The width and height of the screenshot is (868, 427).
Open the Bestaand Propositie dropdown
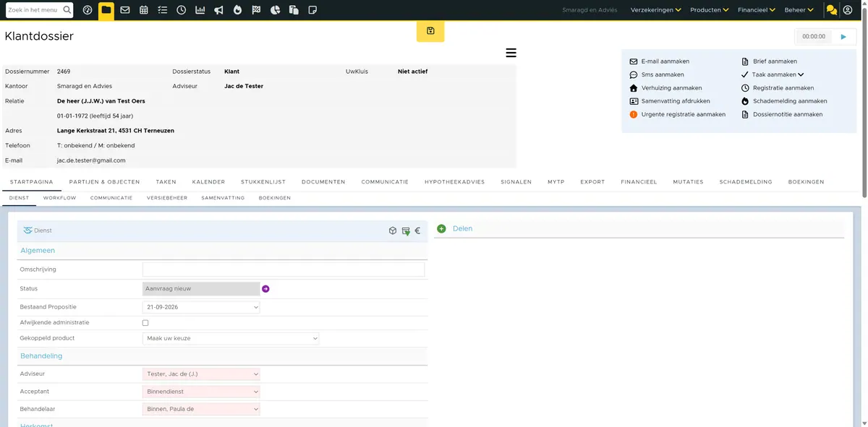(x=201, y=307)
